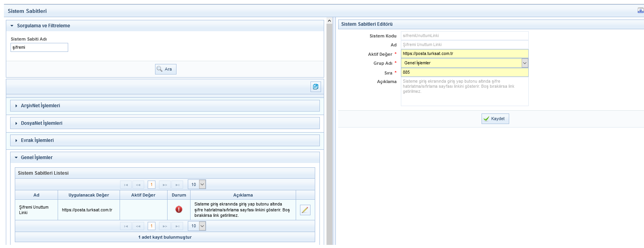Image resolution: width=644 pixels, height=248 pixels.
Task: Focus the Sistem Sabiti Adı search field
Action: [x=39, y=48]
